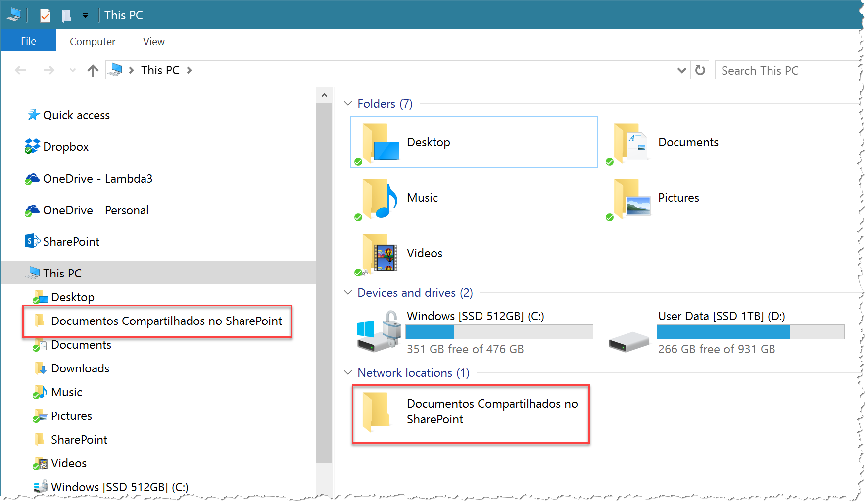Go up one level with Up arrow
Screen dimensions: 868x504
coord(93,70)
